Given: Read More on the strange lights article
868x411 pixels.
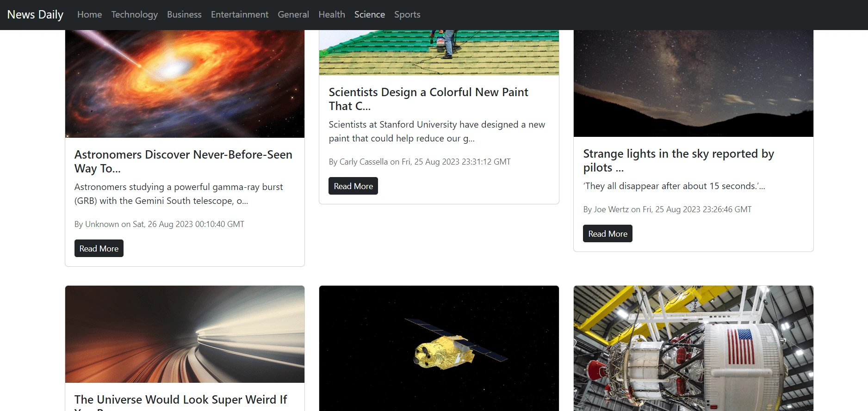Looking at the screenshot, I should [608, 233].
